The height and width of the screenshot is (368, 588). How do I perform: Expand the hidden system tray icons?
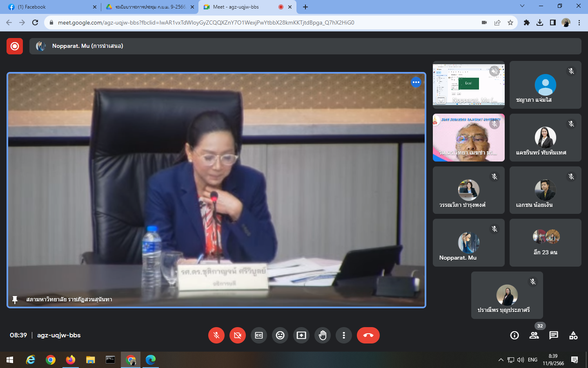click(x=501, y=360)
